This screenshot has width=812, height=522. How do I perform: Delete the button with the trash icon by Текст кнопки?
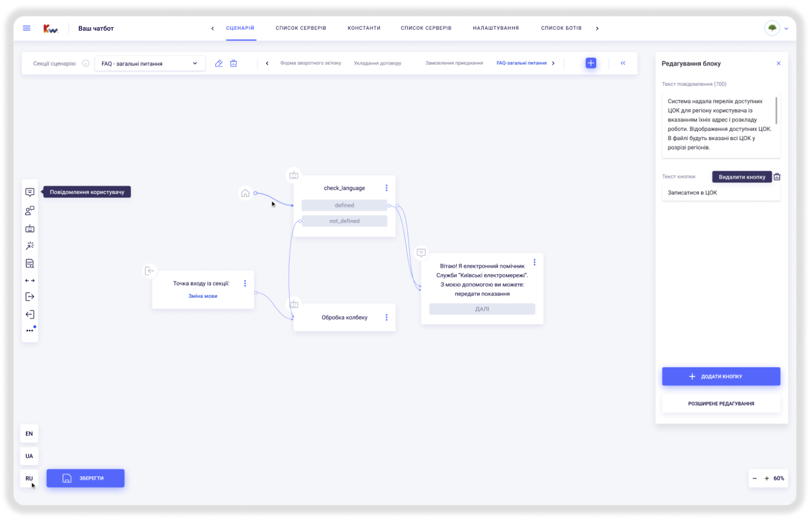(x=777, y=177)
